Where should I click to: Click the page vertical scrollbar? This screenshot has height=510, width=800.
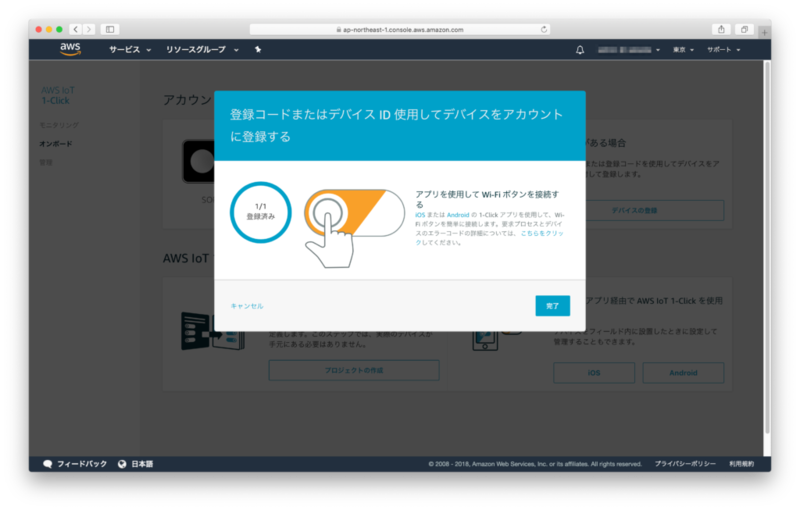click(x=767, y=247)
